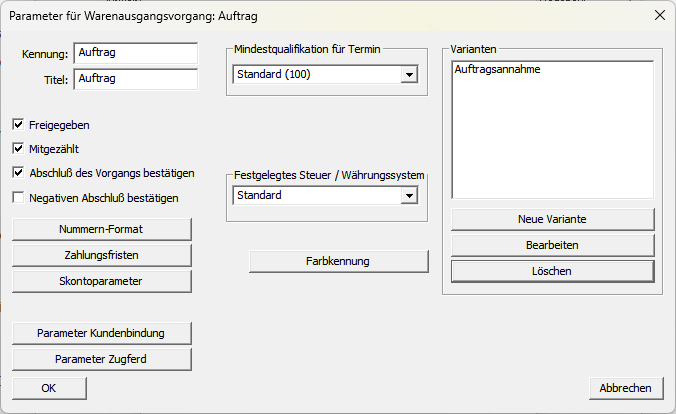Uncheck the Mitgezählt checkbox
The height and width of the screenshot is (414, 676).
(18, 149)
